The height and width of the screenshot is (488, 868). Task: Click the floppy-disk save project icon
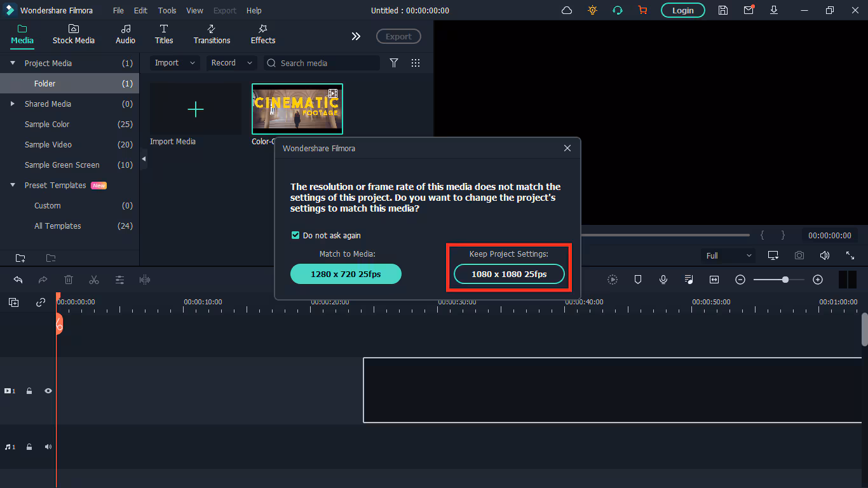point(723,10)
